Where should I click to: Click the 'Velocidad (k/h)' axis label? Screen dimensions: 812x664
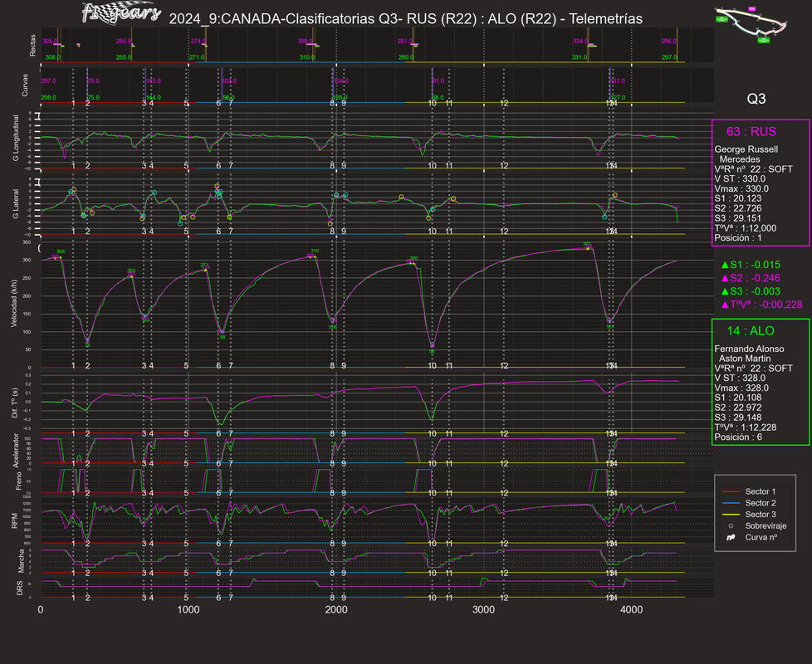[14, 303]
